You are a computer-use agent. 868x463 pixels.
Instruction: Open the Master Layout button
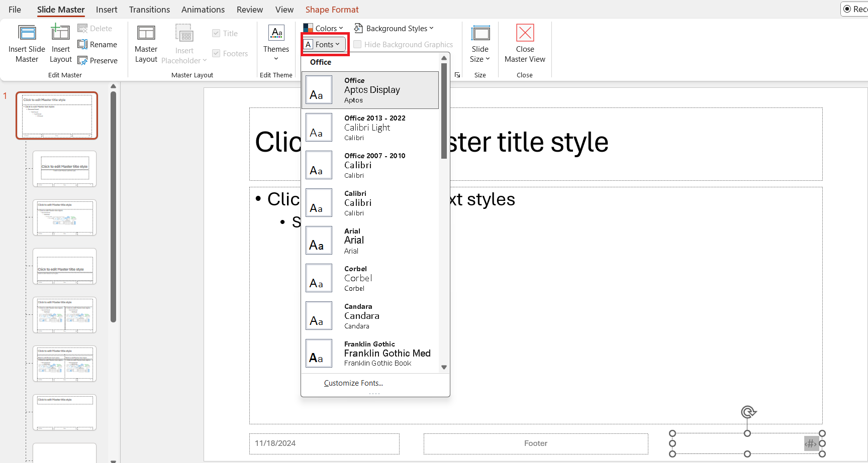click(146, 44)
